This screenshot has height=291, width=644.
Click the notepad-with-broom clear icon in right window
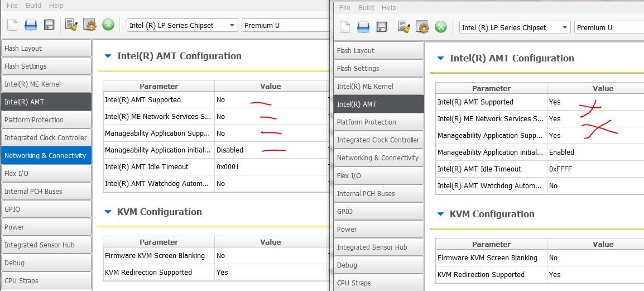pyautogui.click(x=405, y=27)
